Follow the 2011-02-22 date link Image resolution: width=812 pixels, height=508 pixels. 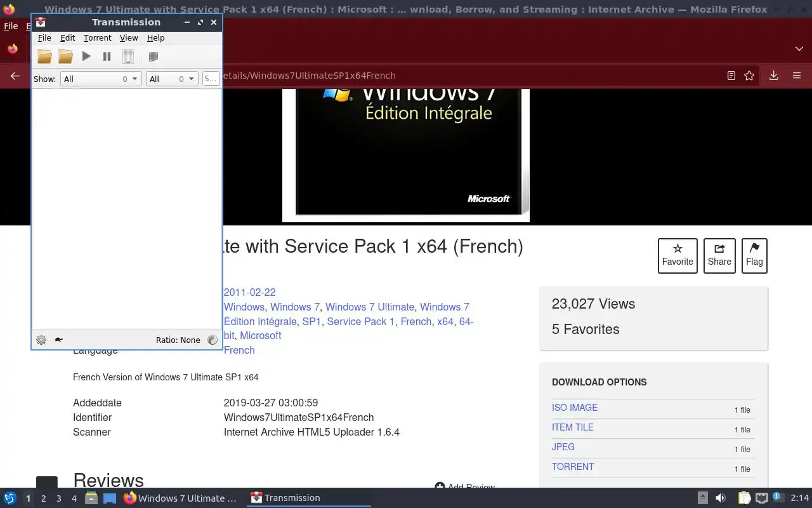tap(250, 293)
